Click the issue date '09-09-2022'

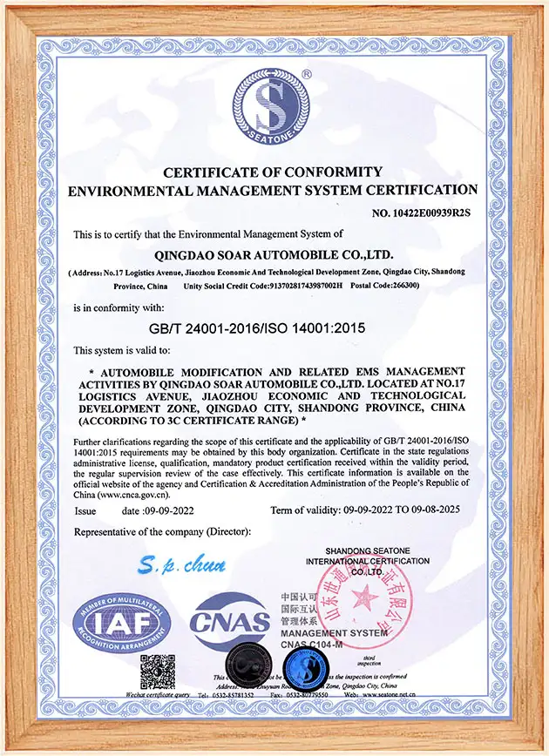point(170,511)
